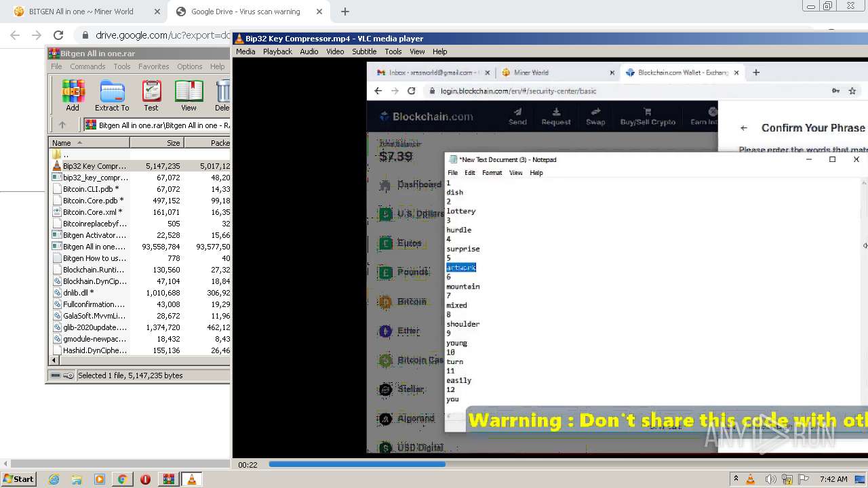Click the volume speaker tray icon
The width and height of the screenshot is (868, 488).
(770, 479)
